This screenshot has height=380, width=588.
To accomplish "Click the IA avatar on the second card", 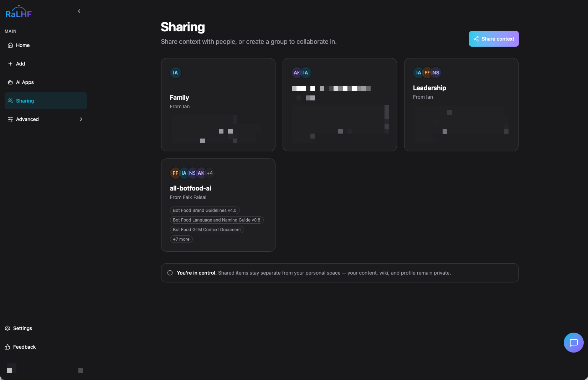I will click(x=306, y=73).
